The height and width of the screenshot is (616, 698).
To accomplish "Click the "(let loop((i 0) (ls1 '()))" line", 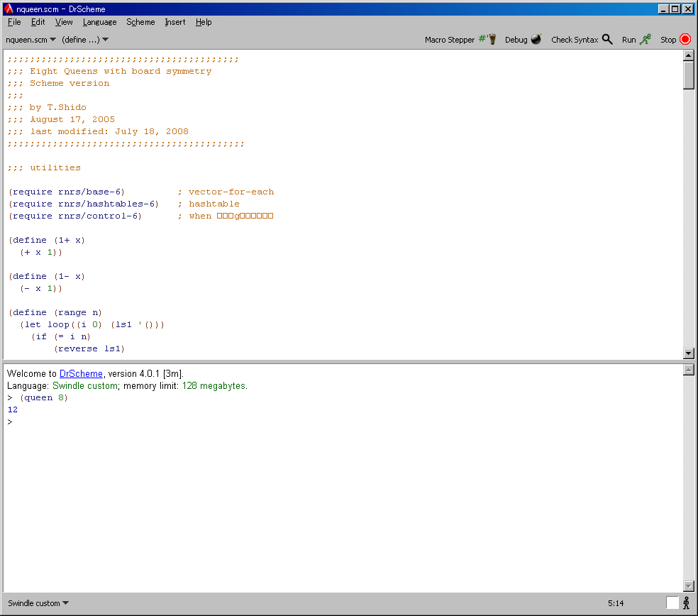I will click(x=92, y=325).
